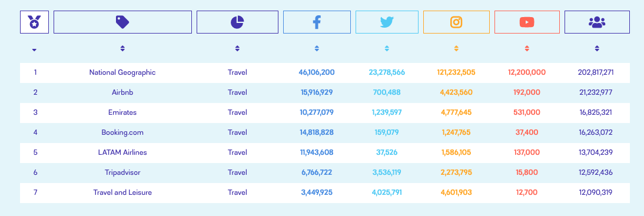Click the brand tag icon header
Image resolution: width=644 pixels, height=216 pixels.
click(x=122, y=22)
